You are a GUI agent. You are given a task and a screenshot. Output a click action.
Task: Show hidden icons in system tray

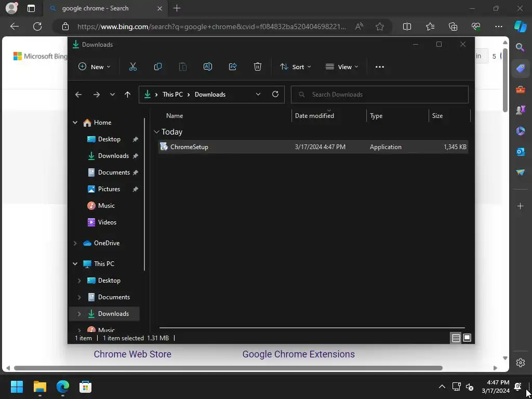click(442, 387)
